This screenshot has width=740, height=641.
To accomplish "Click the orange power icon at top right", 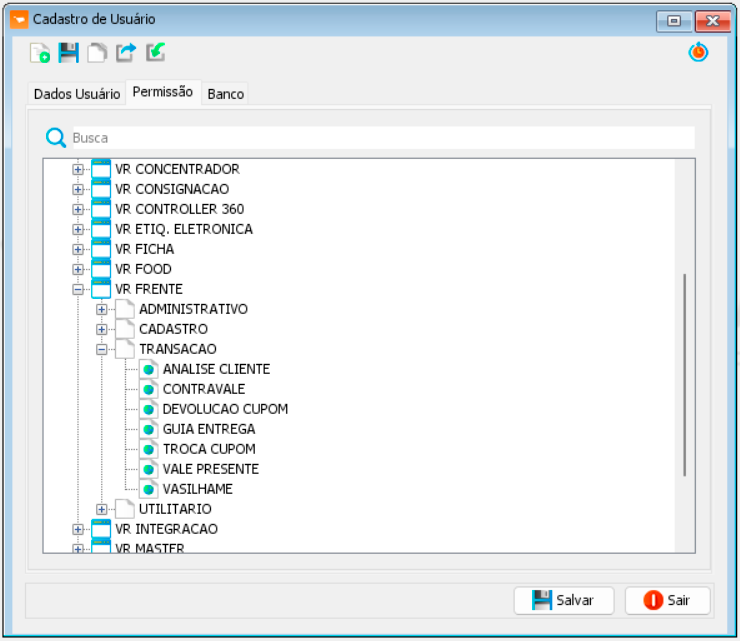I will coord(698,54).
